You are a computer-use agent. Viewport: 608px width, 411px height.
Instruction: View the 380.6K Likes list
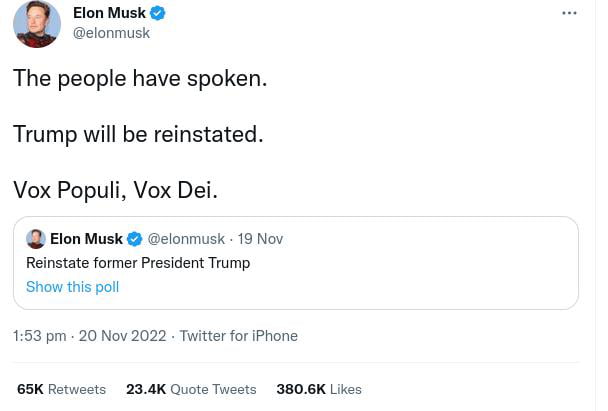click(x=319, y=389)
